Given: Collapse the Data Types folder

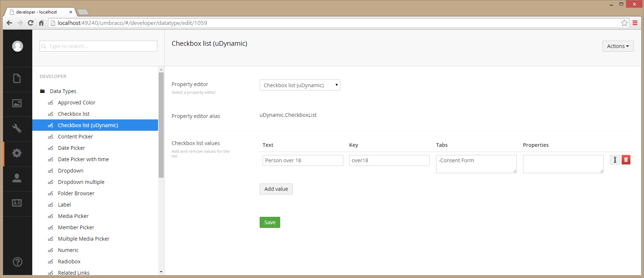Looking at the screenshot, I should pyautogui.click(x=43, y=91).
